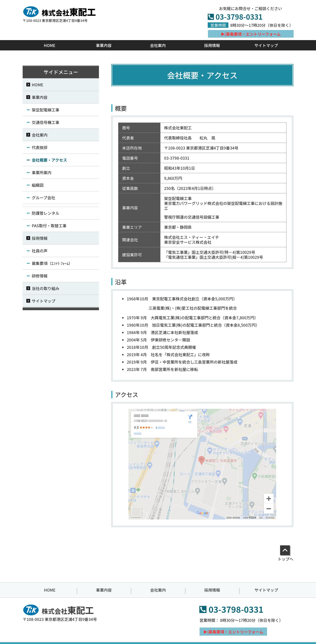This screenshot has height=644, width=316.
Task: Open グループ会社 in side menu
Action: click(x=61, y=198)
